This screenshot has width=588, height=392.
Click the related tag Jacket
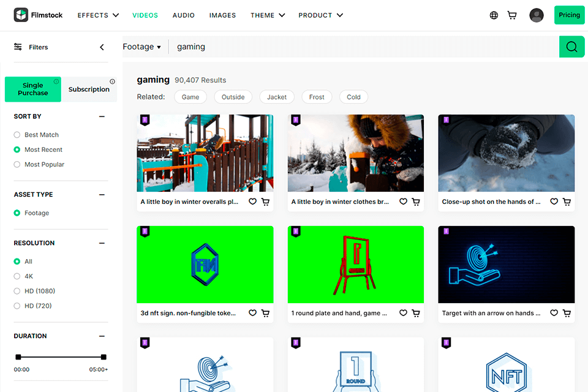pos(277,97)
